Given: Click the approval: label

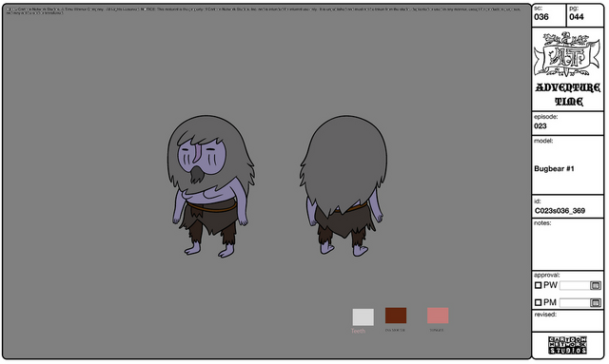Looking at the screenshot, I should coord(546,275).
